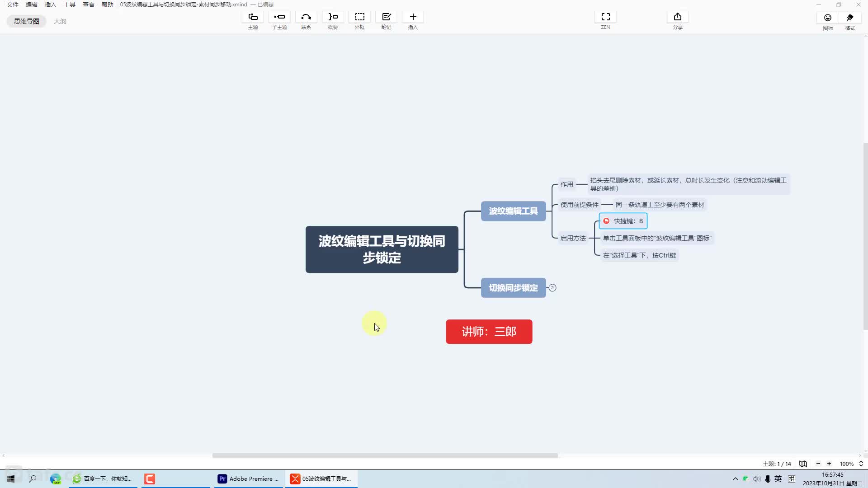The height and width of the screenshot is (488, 868).
Task: Click the horizontal scrollbar thumb
Action: (x=385, y=455)
